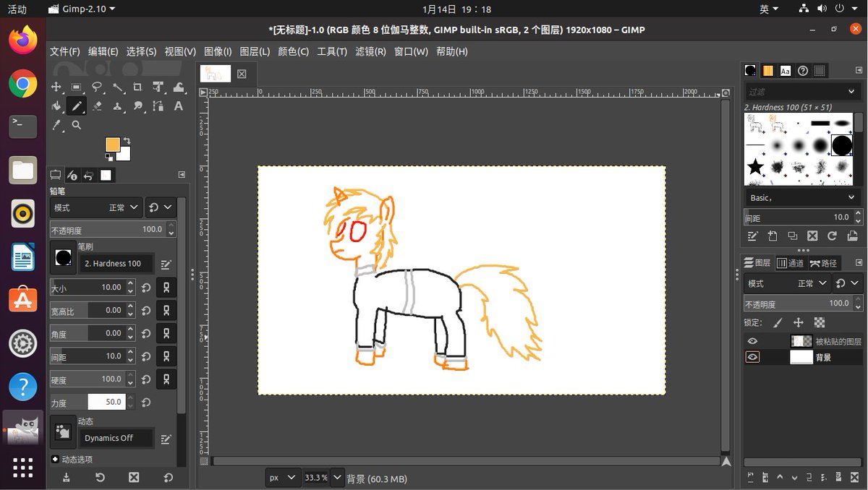Click the Dynamics Off field

[x=118, y=438]
